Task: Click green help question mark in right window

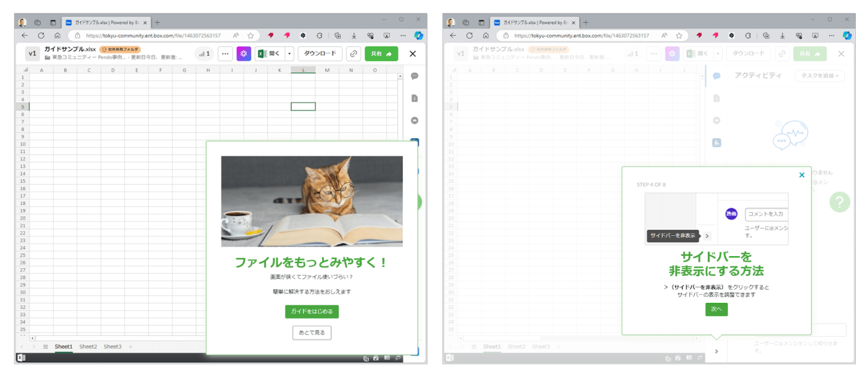Action: tap(840, 202)
